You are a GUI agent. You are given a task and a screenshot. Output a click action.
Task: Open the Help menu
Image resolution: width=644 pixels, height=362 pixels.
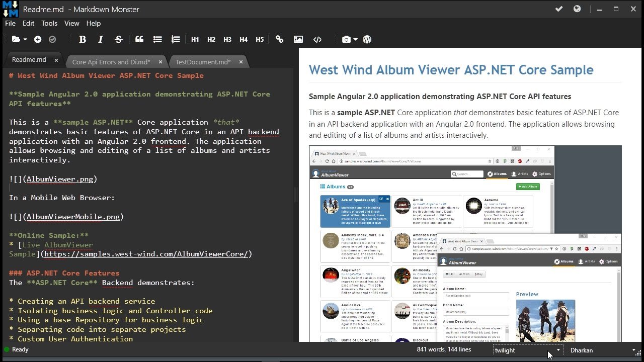click(94, 23)
